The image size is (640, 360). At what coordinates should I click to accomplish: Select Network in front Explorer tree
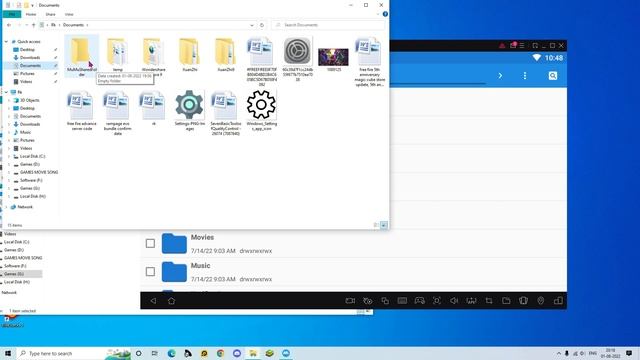[25, 207]
